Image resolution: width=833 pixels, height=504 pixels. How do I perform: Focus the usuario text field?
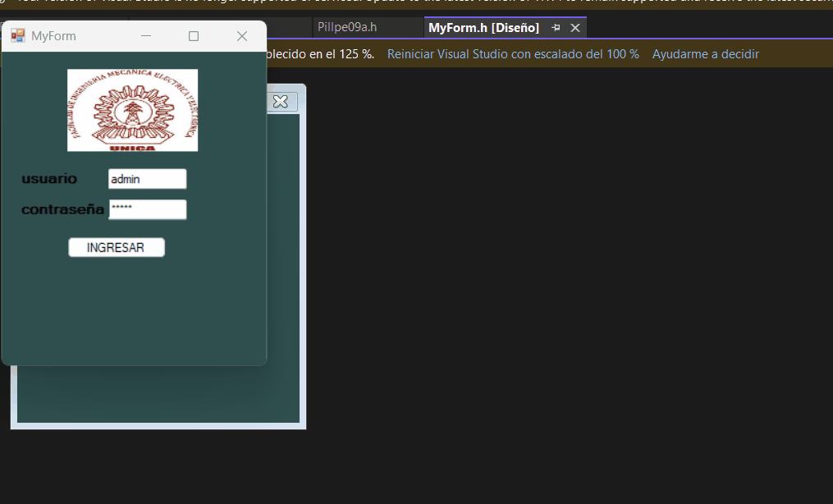click(147, 179)
